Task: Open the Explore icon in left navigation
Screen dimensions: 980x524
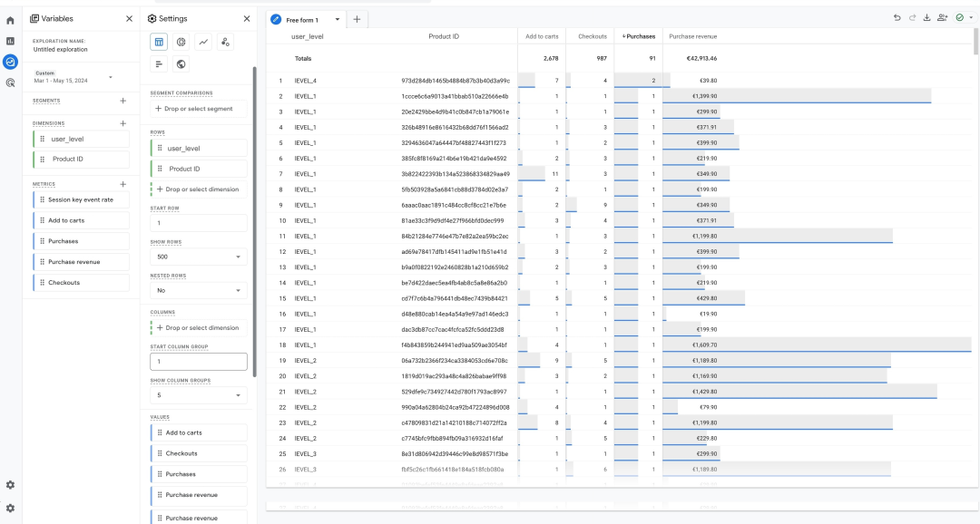Action: click(x=10, y=62)
